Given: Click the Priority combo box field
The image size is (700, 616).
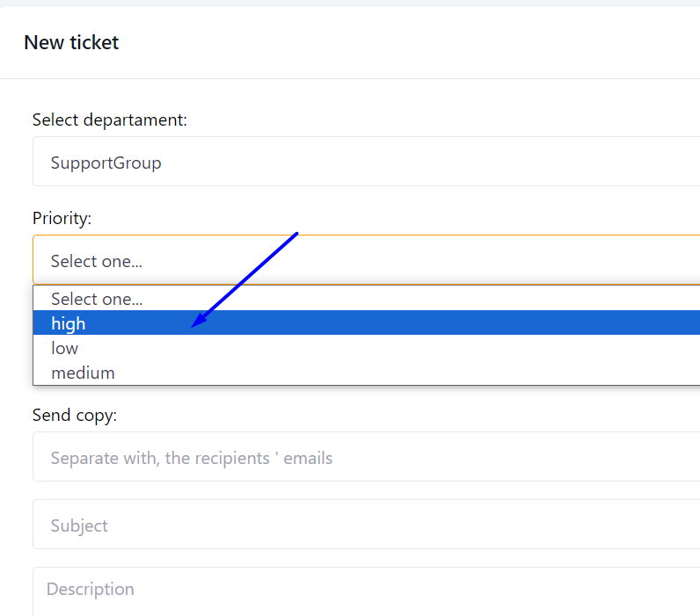Looking at the screenshot, I should (x=366, y=260).
